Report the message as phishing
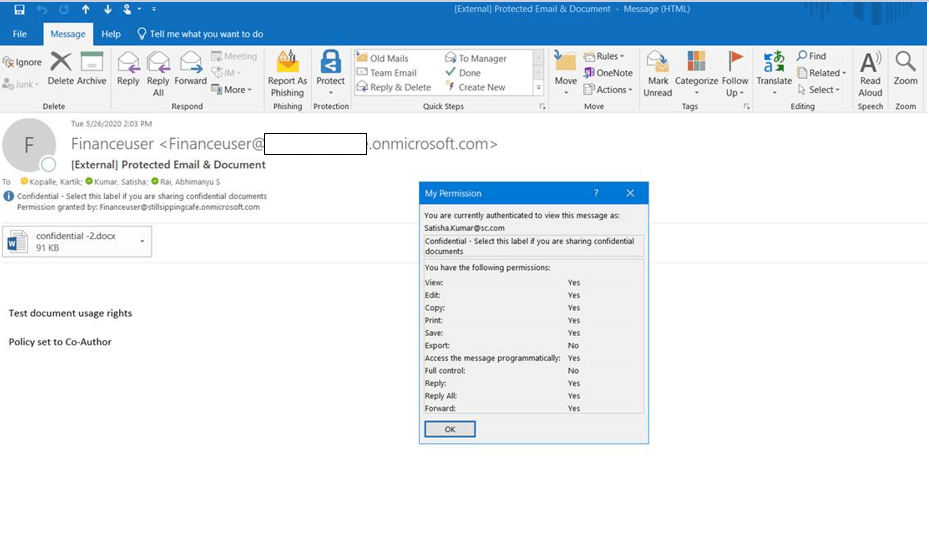The width and height of the screenshot is (929, 553). (287, 73)
